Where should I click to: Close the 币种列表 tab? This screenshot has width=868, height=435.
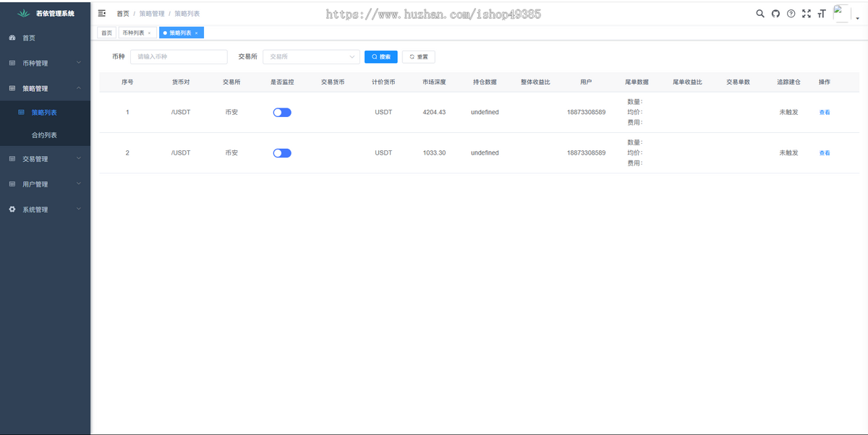[x=149, y=33]
